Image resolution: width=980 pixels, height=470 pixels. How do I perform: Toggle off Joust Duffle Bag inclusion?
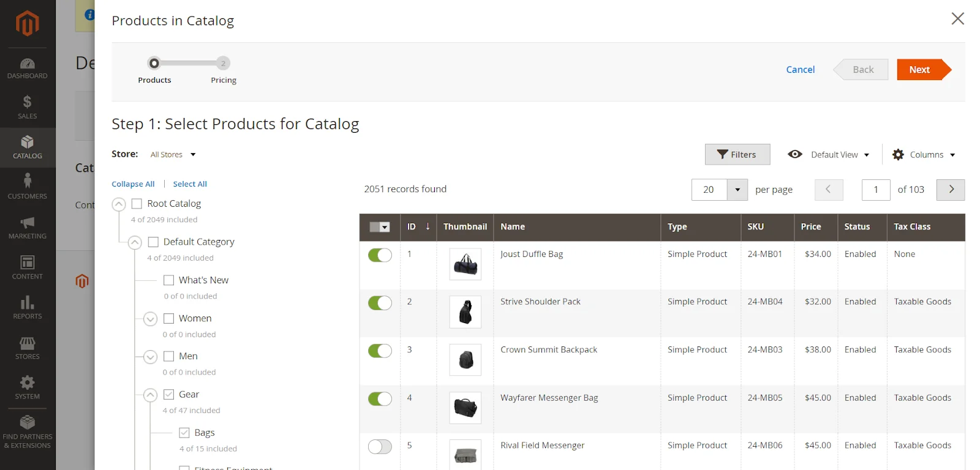tap(380, 255)
